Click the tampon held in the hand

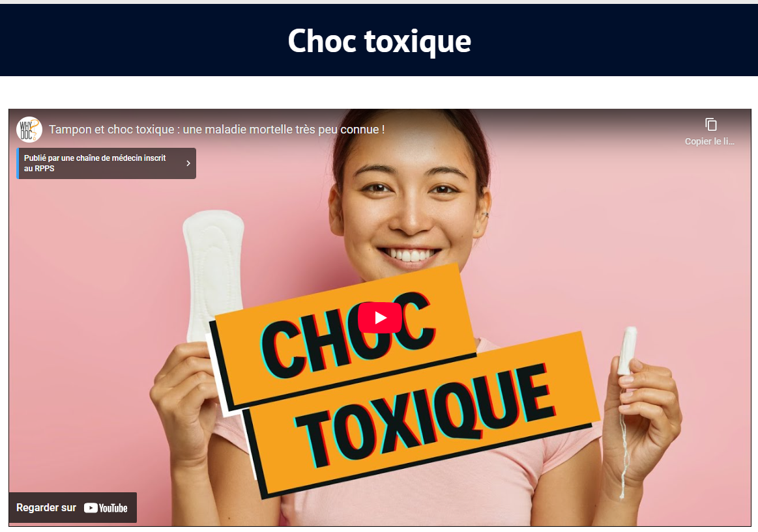[x=628, y=351]
